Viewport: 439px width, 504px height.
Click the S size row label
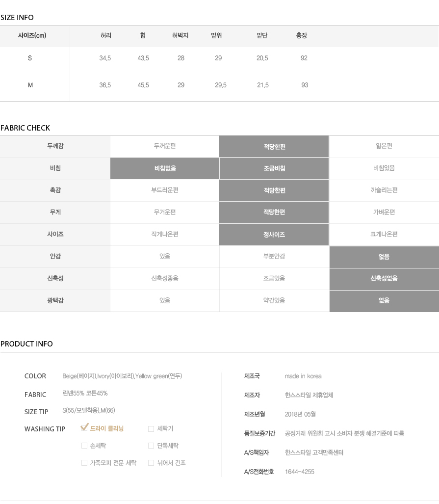point(30,58)
